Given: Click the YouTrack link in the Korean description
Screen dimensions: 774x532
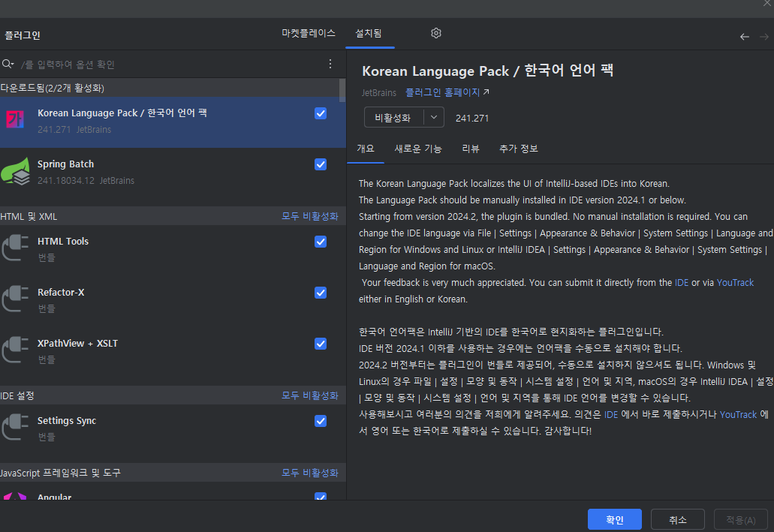Looking at the screenshot, I should pos(738,414).
